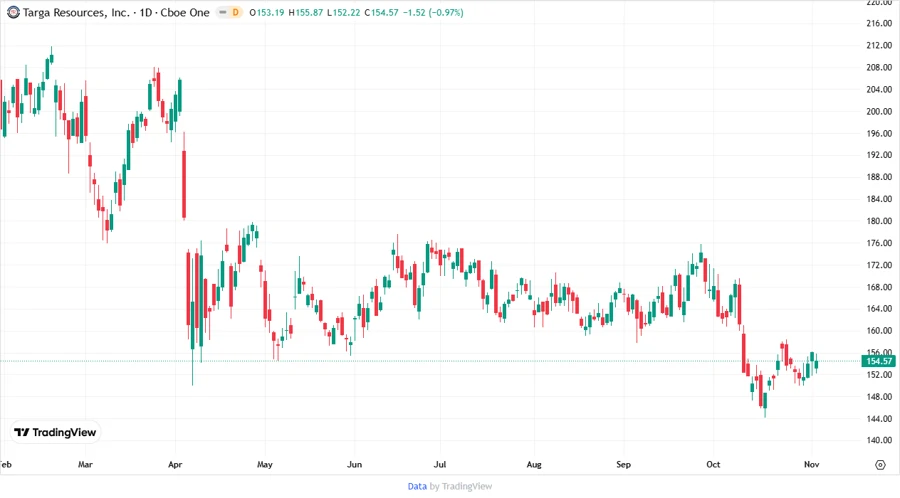Click the Targa Resources, Inc. symbol title
Viewport: 900px width, 498px height.
[x=116, y=13]
